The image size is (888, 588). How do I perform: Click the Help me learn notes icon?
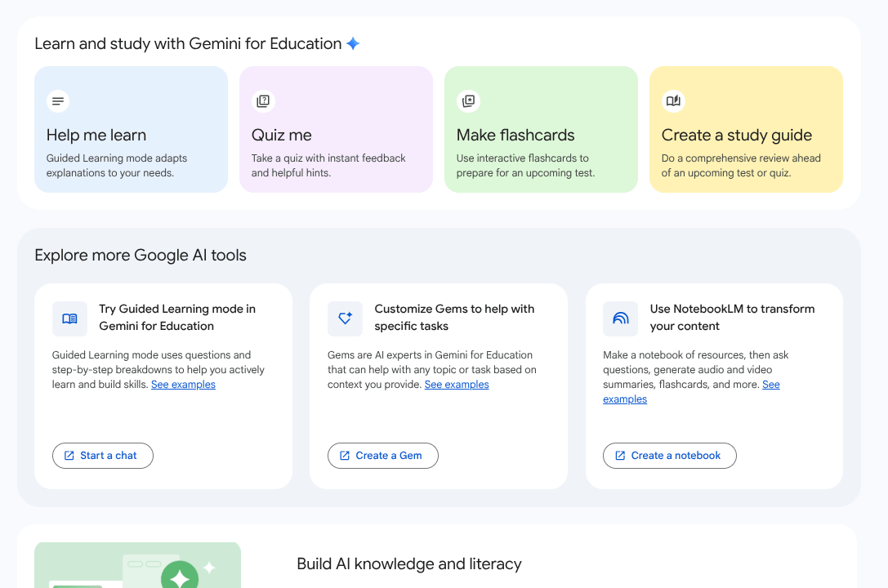click(x=57, y=100)
